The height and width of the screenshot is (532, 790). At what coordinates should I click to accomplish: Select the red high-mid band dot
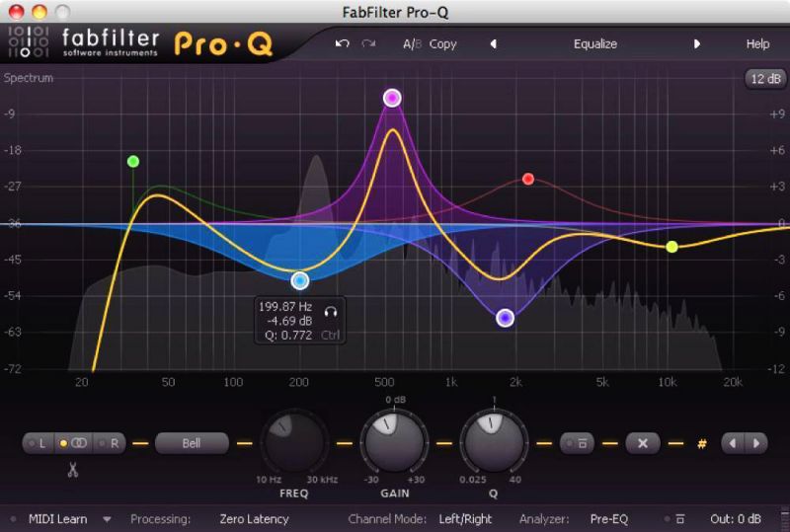pos(528,179)
